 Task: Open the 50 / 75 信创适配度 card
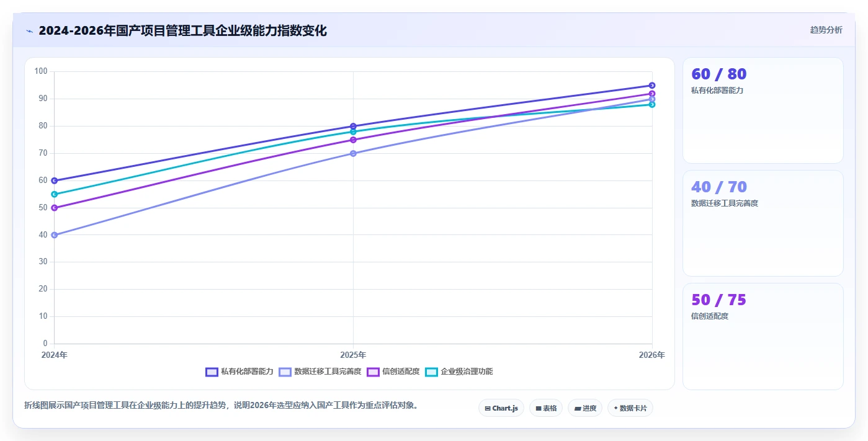[763, 337]
